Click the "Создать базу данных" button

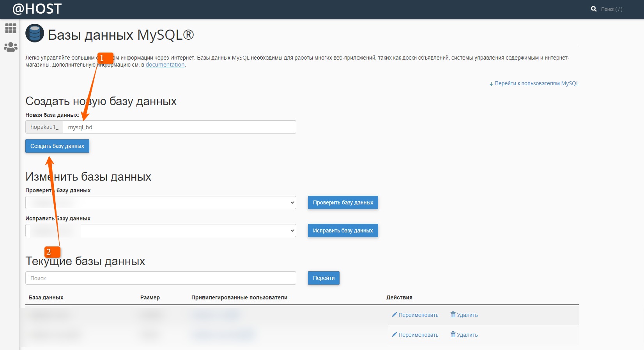(x=57, y=146)
